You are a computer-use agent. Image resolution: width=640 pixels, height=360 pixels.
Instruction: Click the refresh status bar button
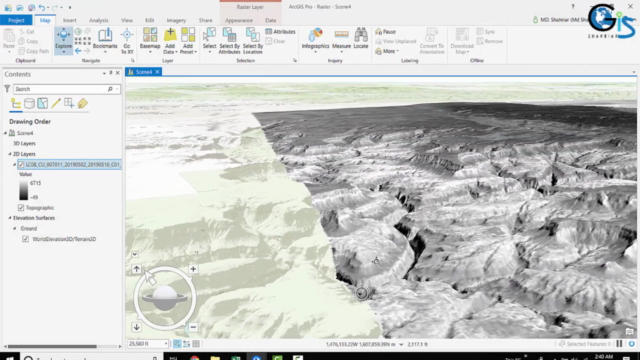point(631,344)
